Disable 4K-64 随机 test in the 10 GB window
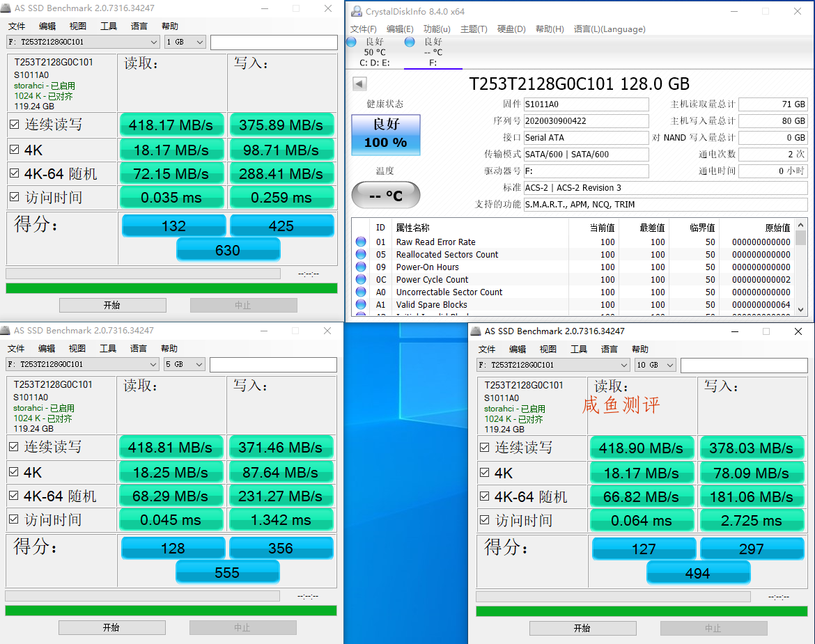Screen dimensions: 815x644 pyautogui.click(x=484, y=496)
